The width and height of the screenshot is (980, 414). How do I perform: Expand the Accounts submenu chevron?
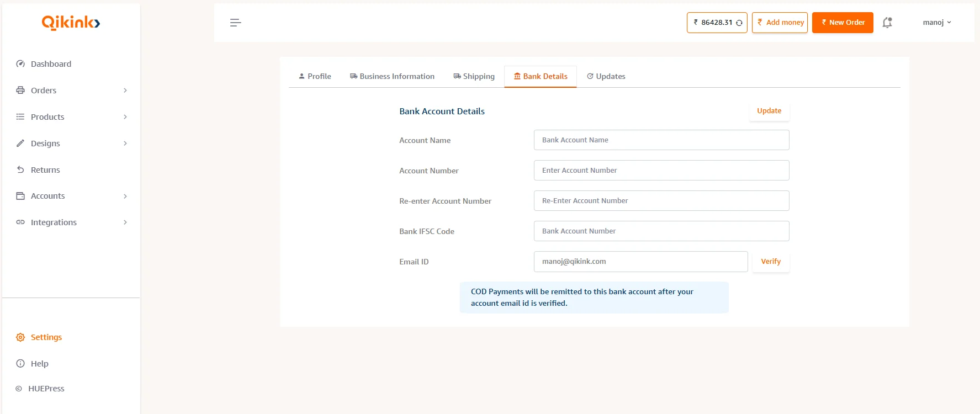125,196
